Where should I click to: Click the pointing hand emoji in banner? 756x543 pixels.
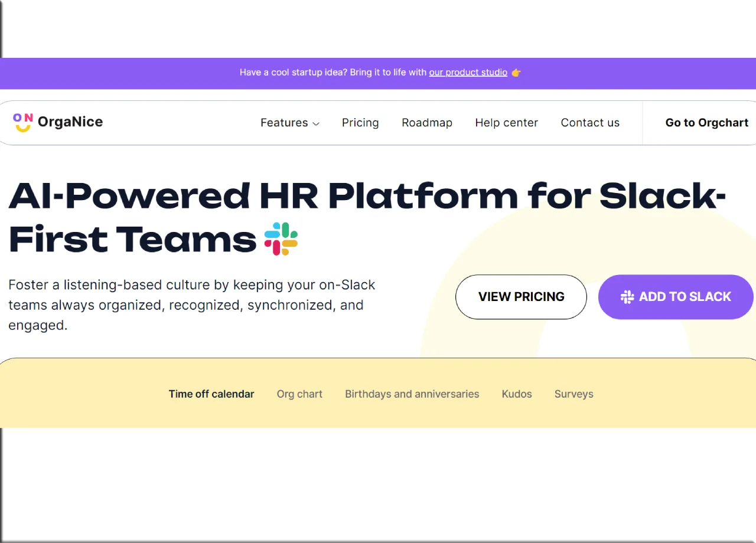(x=516, y=73)
